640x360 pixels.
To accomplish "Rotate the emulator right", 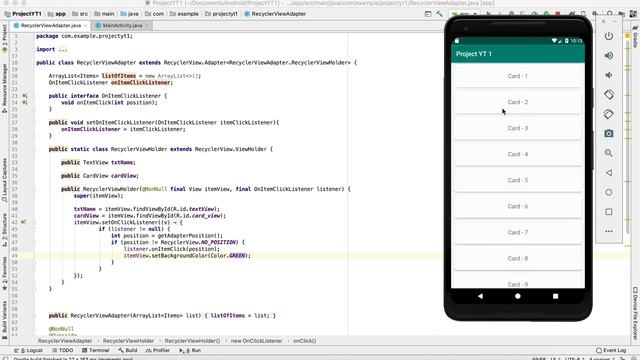I will point(609,114).
